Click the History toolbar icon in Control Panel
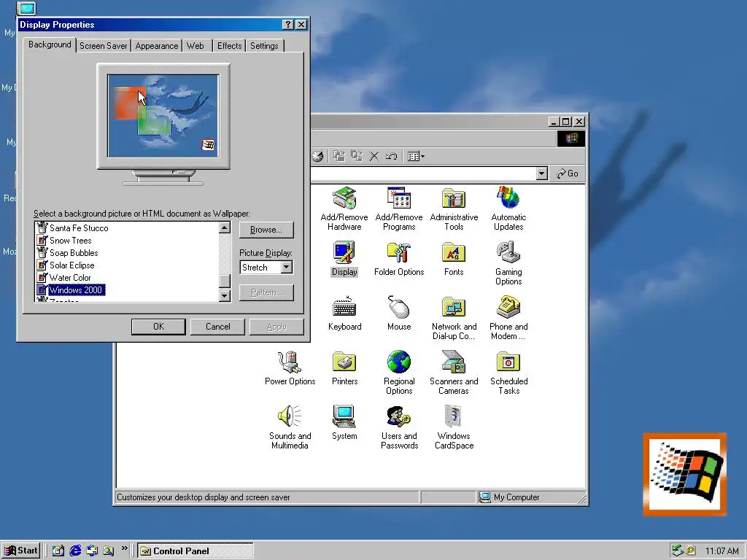The height and width of the screenshot is (560, 747). coord(317,156)
